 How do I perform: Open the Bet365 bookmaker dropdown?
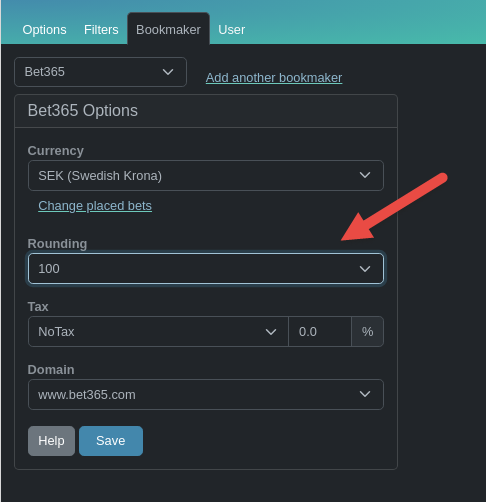click(x=100, y=72)
